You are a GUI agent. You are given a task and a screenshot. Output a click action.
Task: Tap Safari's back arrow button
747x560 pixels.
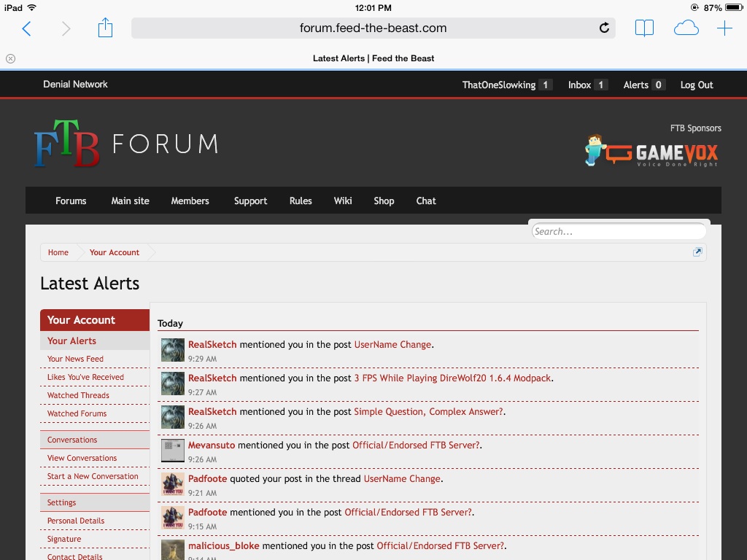(x=27, y=28)
